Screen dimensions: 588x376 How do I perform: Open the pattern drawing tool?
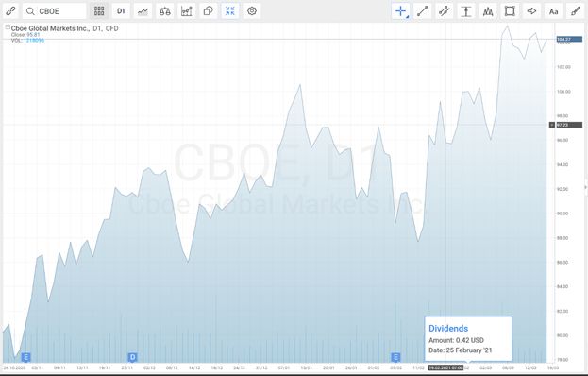pos(488,11)
